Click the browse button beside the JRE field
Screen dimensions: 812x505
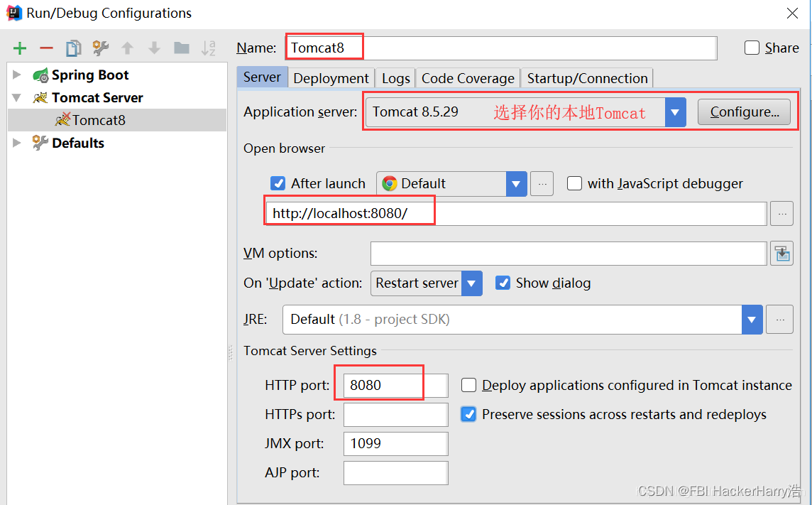[x=780, y=320]
